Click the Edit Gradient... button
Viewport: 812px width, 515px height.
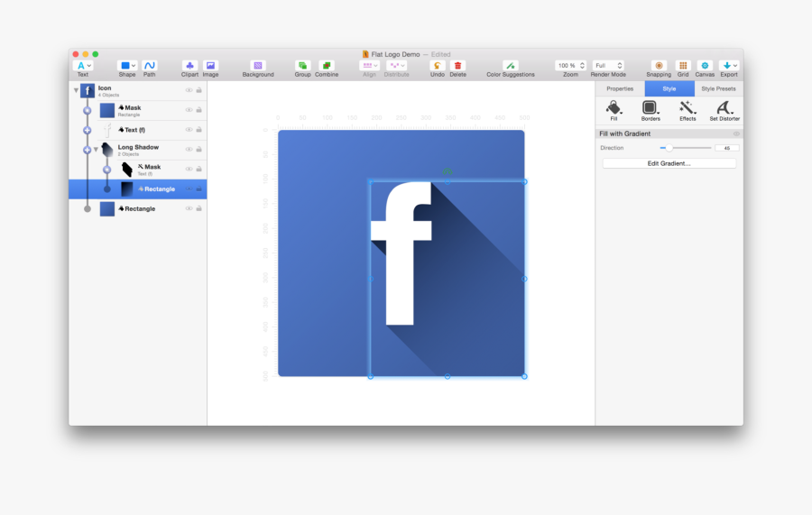[x=669, y=163]
